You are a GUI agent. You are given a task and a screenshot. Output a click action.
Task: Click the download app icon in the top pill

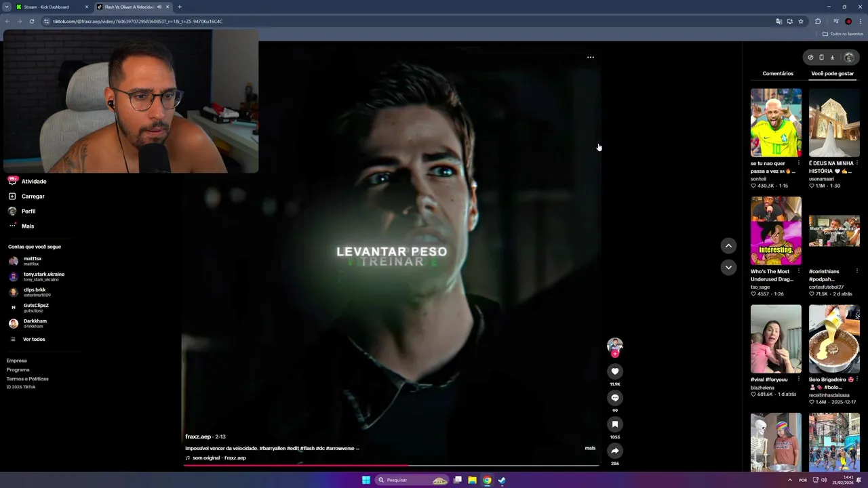tap(832, 58)
